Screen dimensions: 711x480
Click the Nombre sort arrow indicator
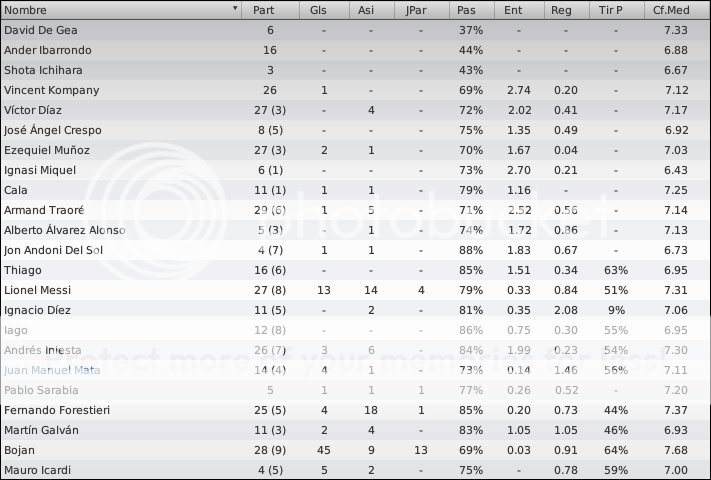(235, 8)
